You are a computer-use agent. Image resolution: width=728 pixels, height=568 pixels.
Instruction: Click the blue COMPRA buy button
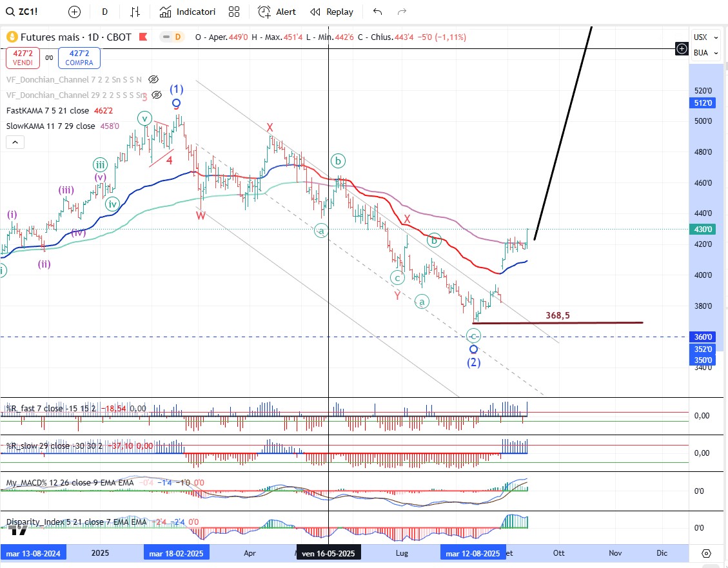point(79,58)
